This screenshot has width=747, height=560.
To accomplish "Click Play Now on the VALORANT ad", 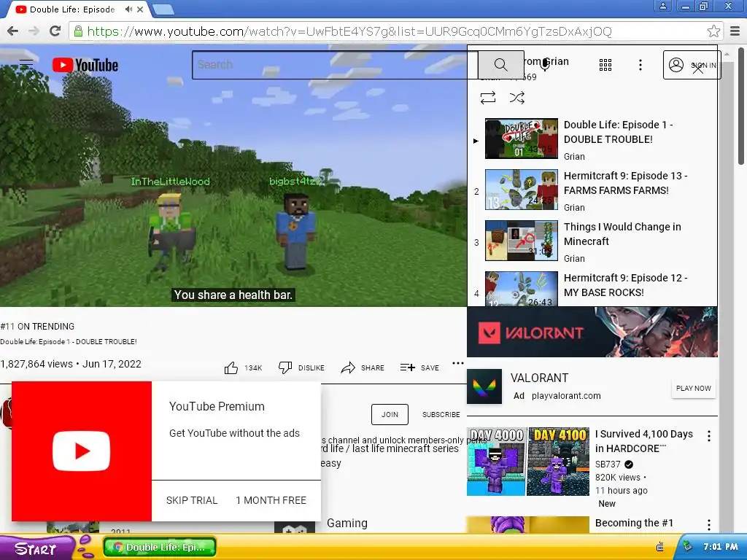I will (x=694, y=388).
